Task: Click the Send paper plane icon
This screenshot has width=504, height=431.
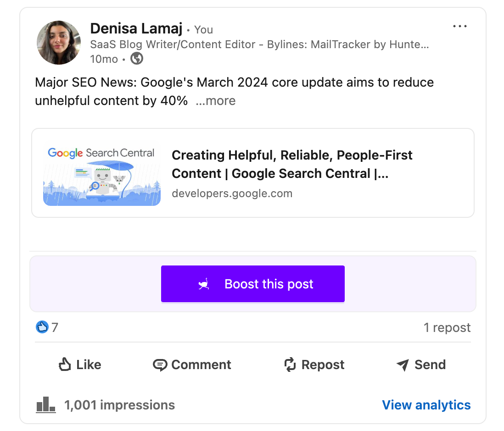Action: (403, 365)
